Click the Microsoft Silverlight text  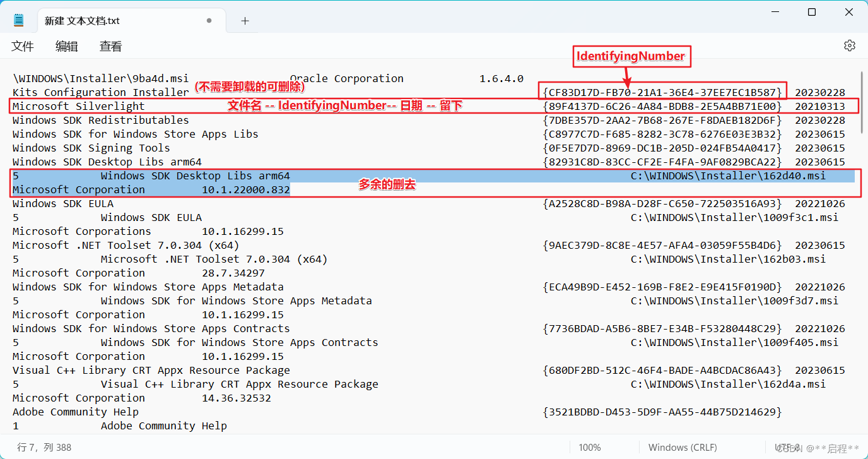point(79,106)
